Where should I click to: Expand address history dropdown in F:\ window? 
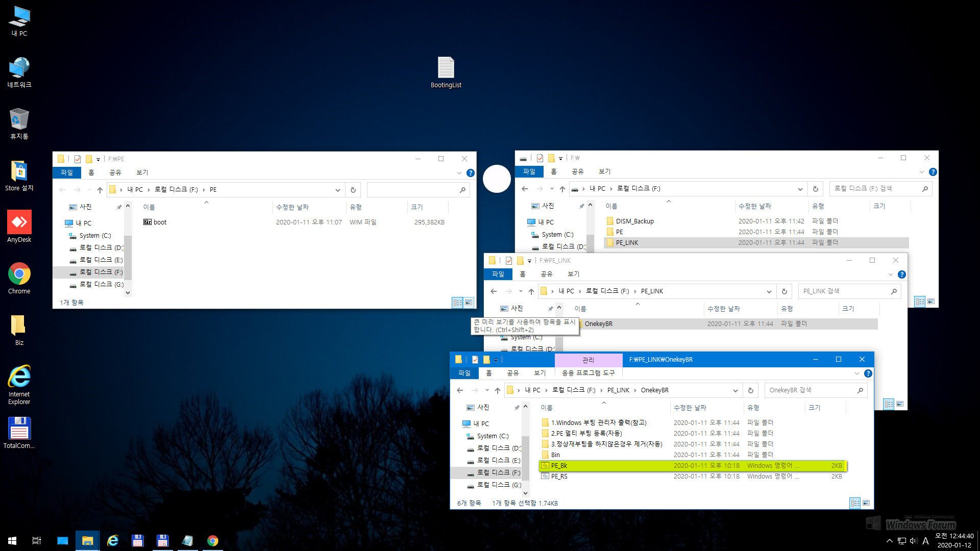pyautogui.click(x=800, y=189)
